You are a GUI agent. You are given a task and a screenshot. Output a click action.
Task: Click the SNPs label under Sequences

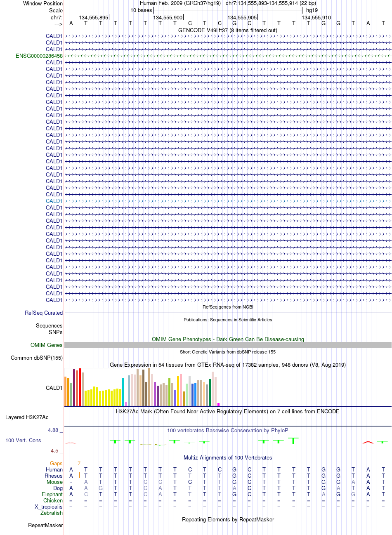coord(56,332)
